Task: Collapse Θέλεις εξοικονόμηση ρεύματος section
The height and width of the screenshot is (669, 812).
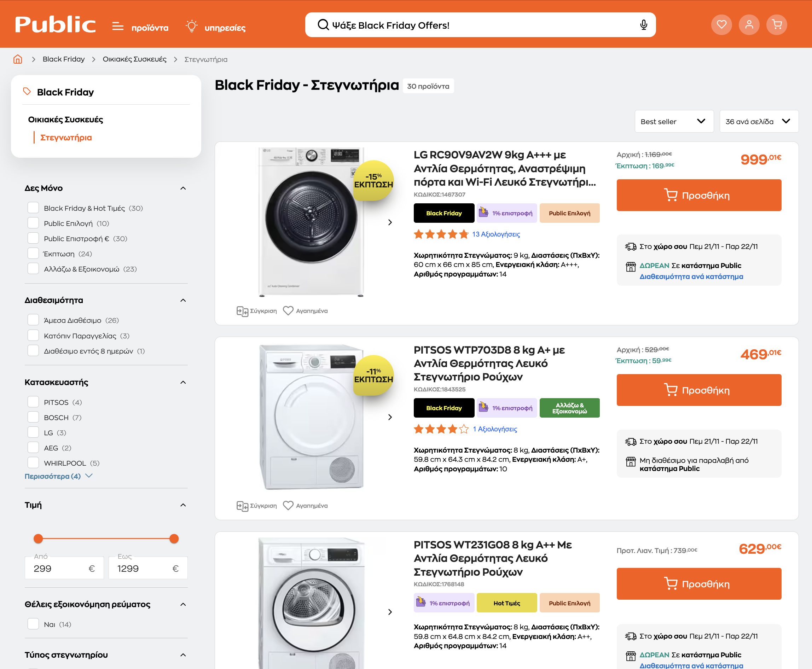Action: point(183,604)
